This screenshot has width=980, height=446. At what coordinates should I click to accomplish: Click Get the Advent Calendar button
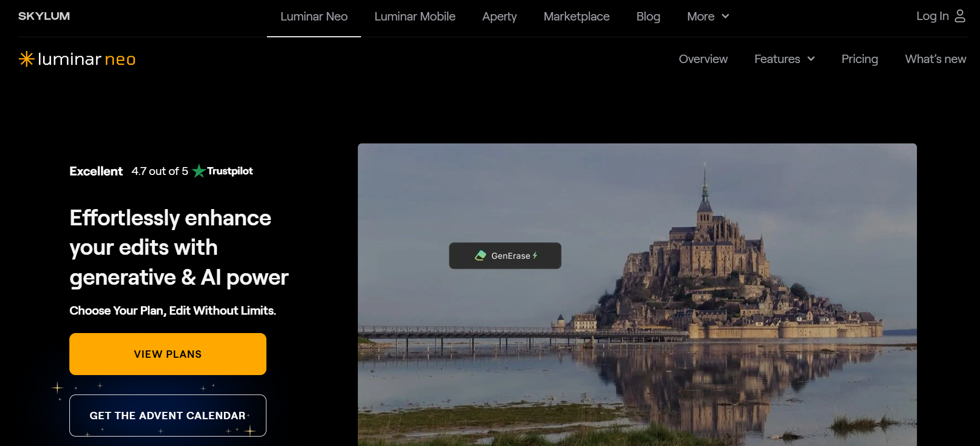[x=168, y=416]
